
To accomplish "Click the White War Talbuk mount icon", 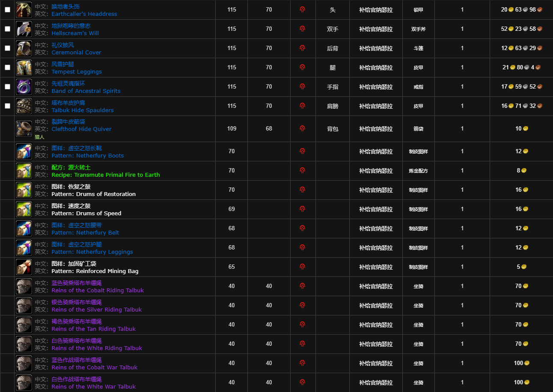I will (24, 383).
